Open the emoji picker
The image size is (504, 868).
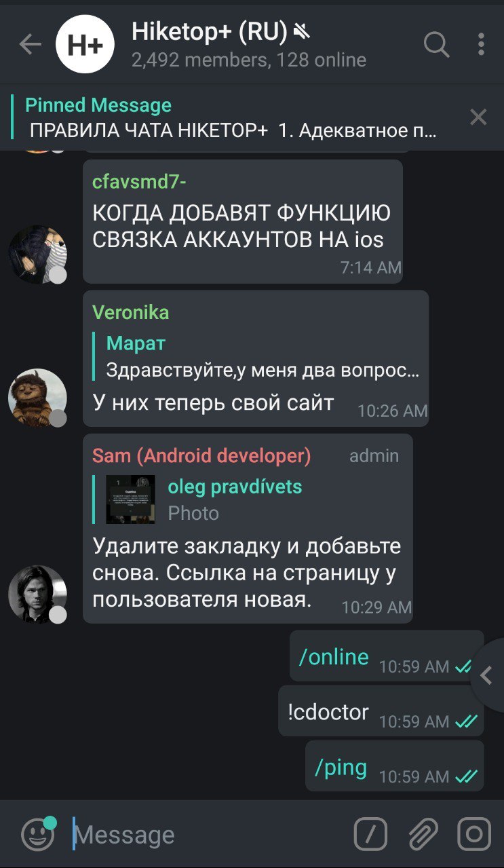click(38, 834)
